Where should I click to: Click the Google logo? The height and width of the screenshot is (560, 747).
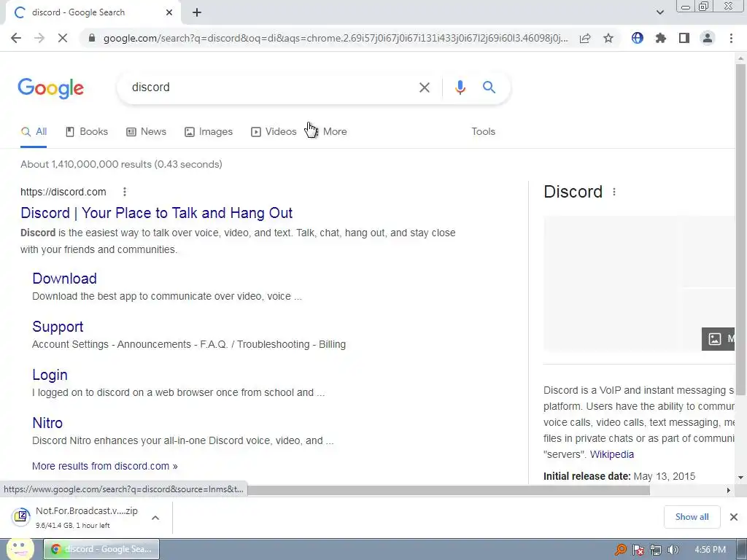tap(51, 88)
